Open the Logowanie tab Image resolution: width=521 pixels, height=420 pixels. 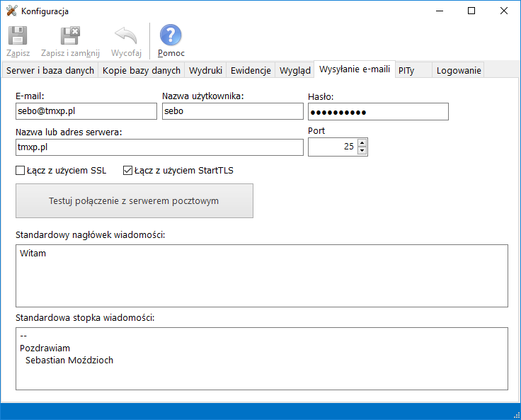pos(459,71)
